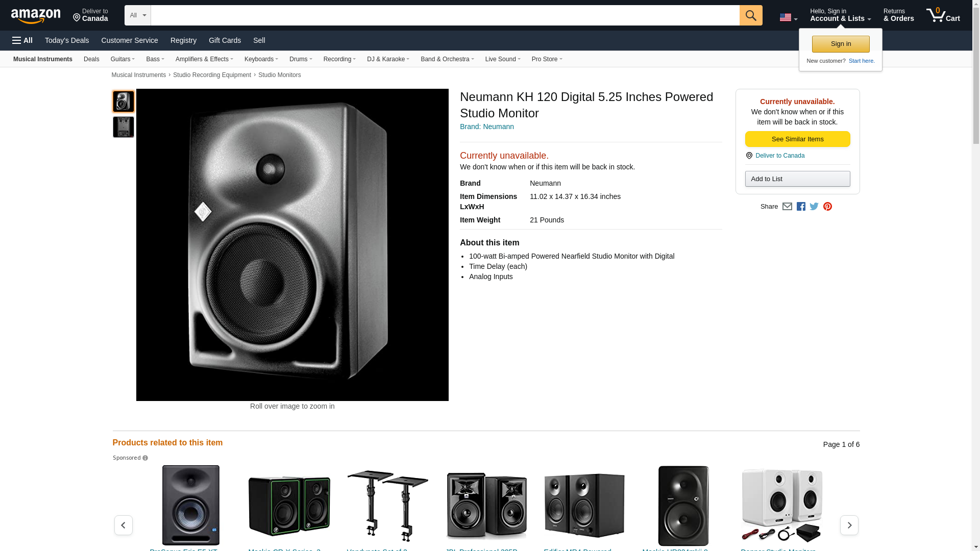Expand the country flag language dropdown
The height and width of the screenshot is (551, 980).
pos(788,18)
